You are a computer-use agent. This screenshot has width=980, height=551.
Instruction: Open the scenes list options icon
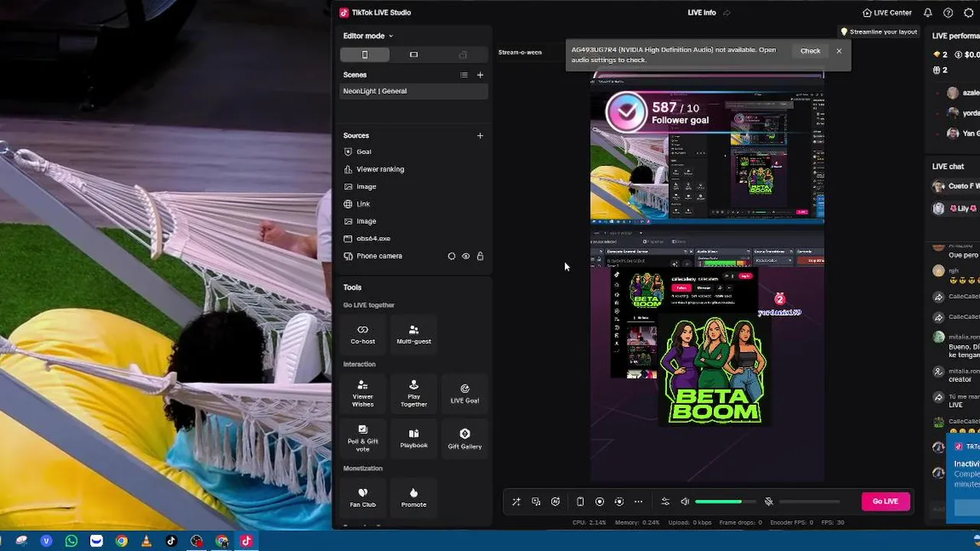point(463,75)
